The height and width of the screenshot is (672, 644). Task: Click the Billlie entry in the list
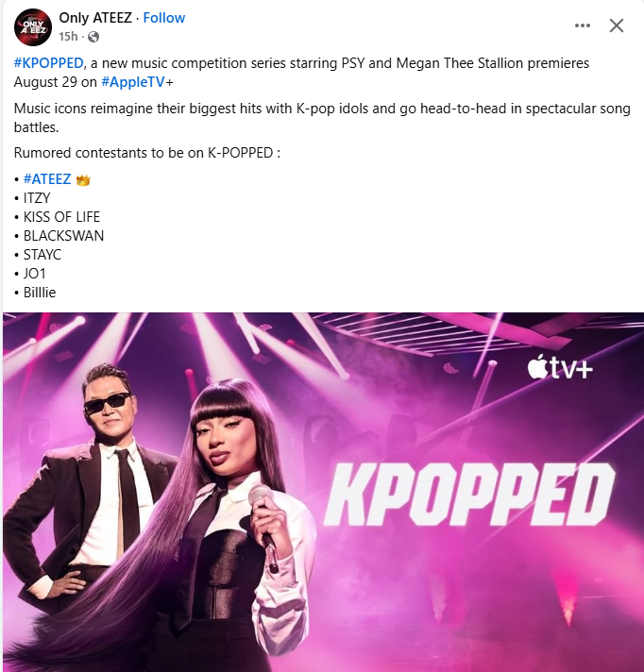40,293
